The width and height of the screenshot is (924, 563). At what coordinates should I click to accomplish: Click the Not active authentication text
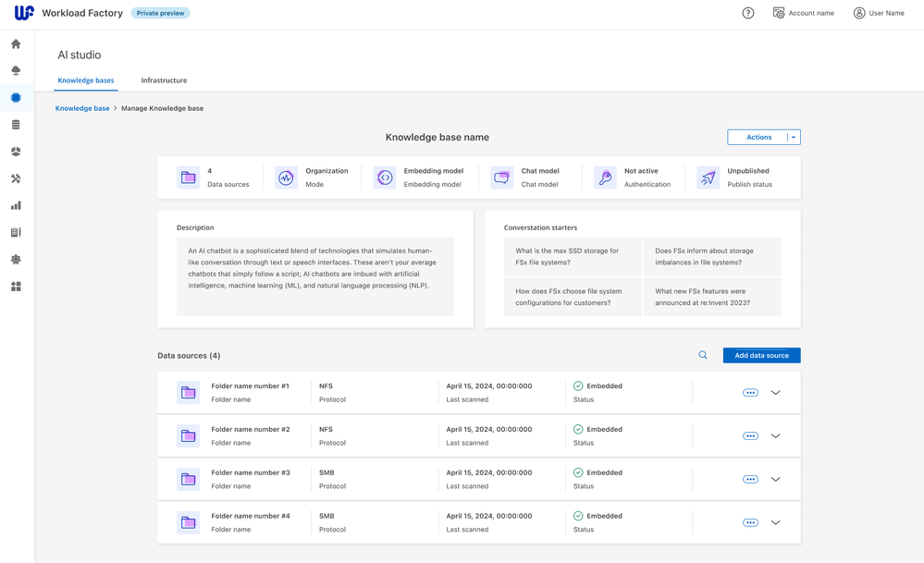[641, 171]
